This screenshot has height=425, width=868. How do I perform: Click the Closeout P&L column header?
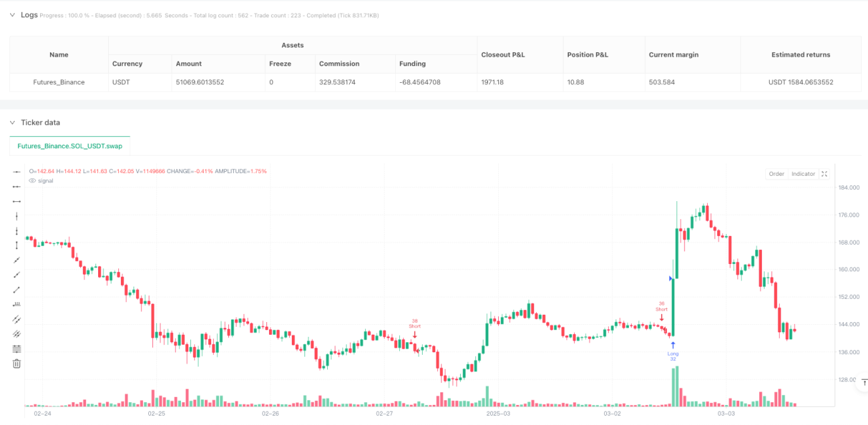point(503,55)
